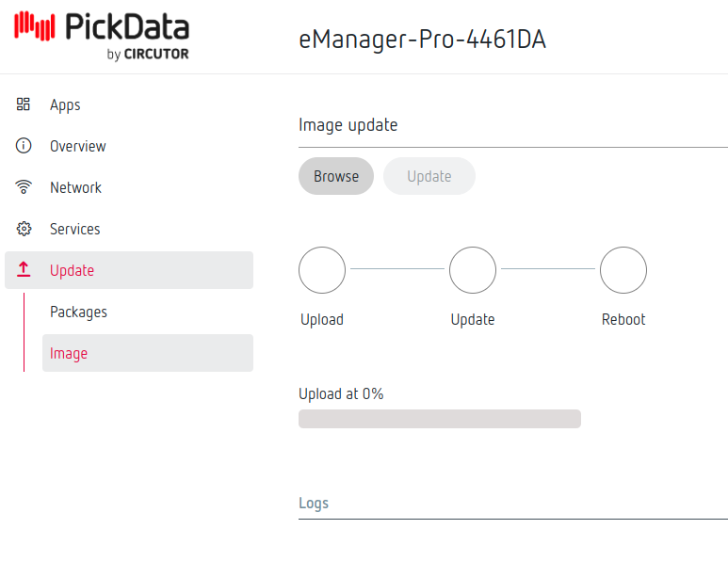Click the Network wifi icon
Viewport: 728px width, 561px height.
[24, 187]
